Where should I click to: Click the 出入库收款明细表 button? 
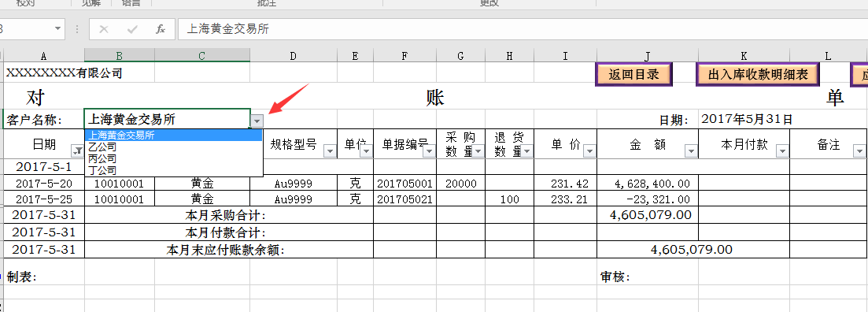[757, 74]
